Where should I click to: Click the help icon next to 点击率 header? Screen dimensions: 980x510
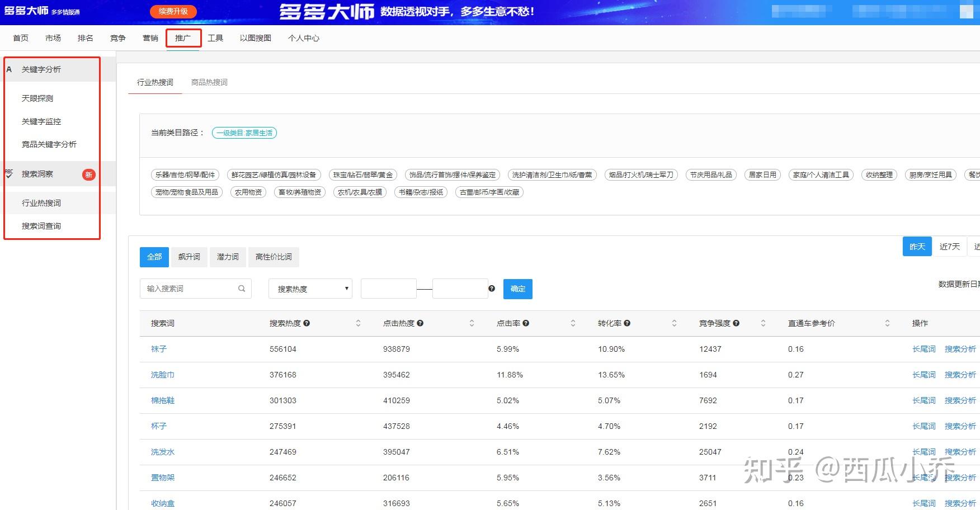(x=526, y=323)
